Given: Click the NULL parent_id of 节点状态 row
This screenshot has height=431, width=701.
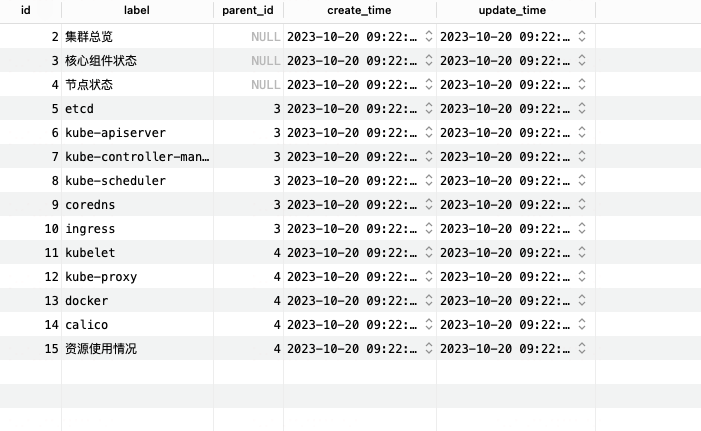Looking at the screenshot, I should [x=266, y=85].
